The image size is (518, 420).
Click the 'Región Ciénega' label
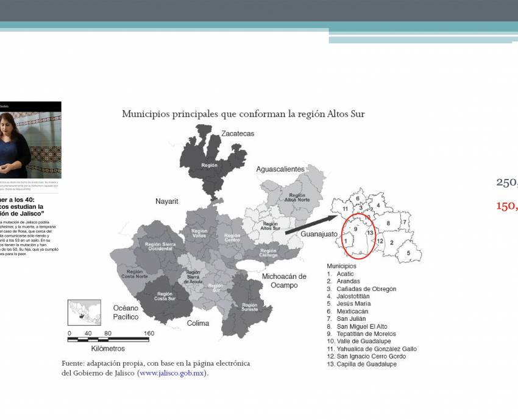268,253
